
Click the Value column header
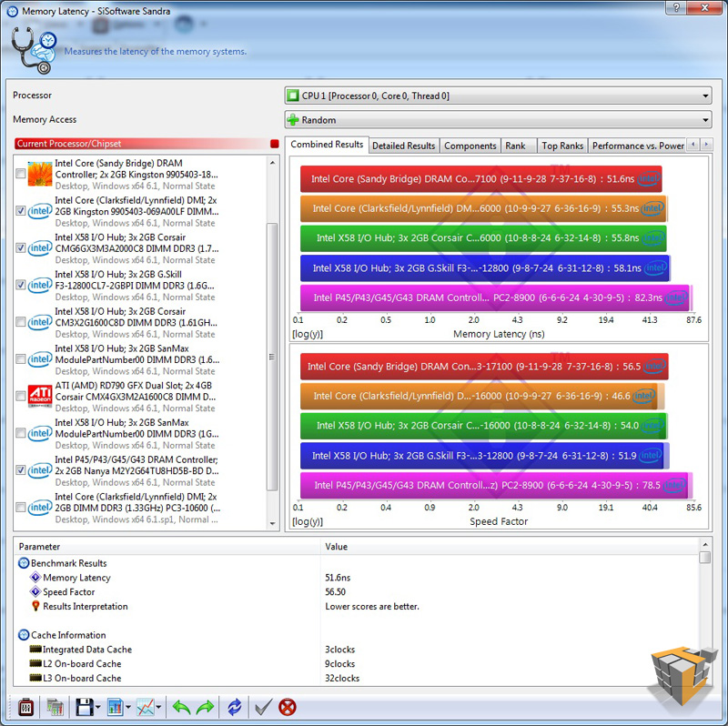510,547
